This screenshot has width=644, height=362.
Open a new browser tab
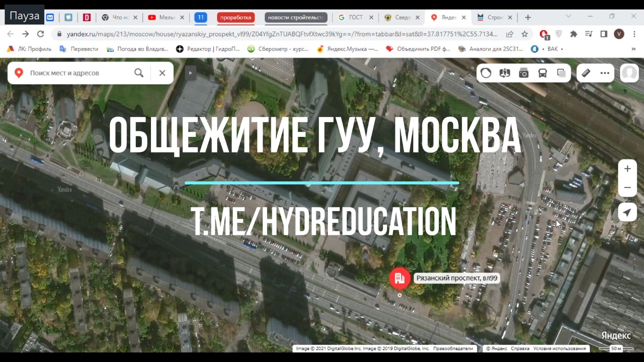coord(528,17)
